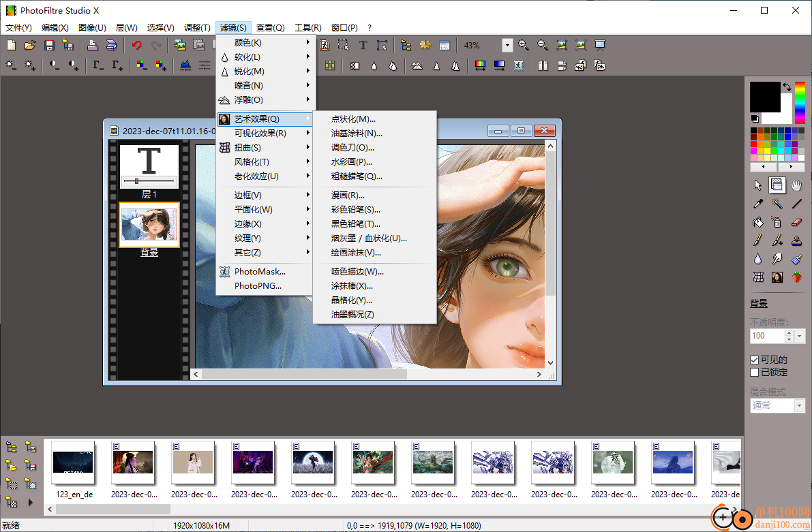Toggle the 已锁定 locked checkbox
The height and width of the screenshot is (532, 812).
point(755,372)
